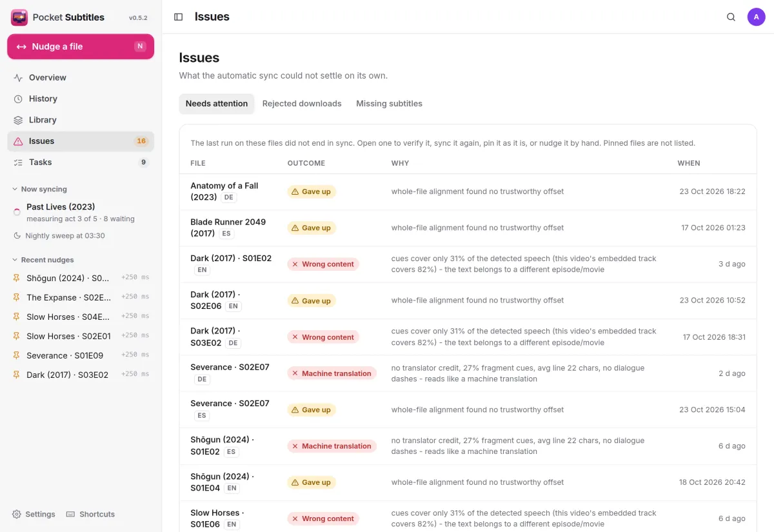The width and height of the screenshot is (774, 532).
Task: Click the Shortcuts keyboard icon
Action: 71,514
